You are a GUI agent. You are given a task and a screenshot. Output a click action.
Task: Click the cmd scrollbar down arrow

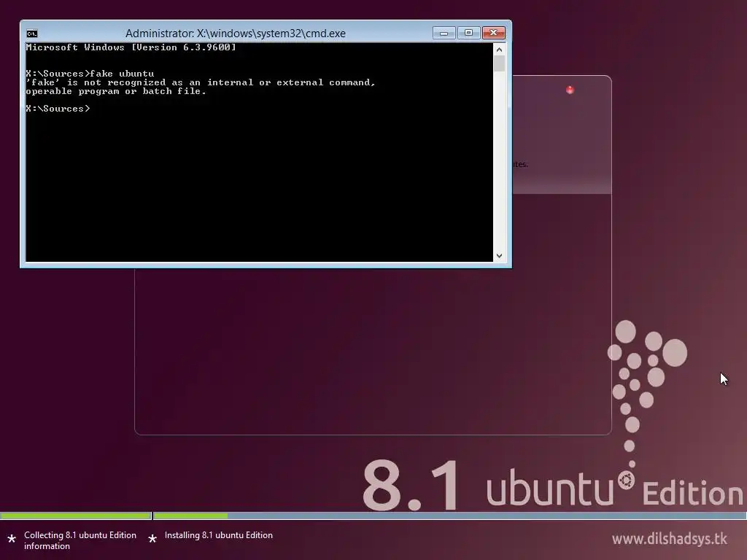[x=499, y=256]
